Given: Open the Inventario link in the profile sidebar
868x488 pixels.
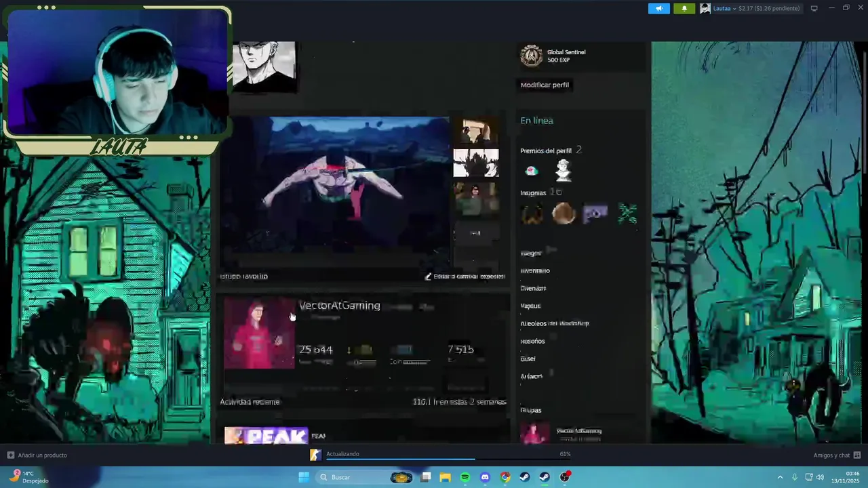Looking at the screenshot, I should click(535, 270).
